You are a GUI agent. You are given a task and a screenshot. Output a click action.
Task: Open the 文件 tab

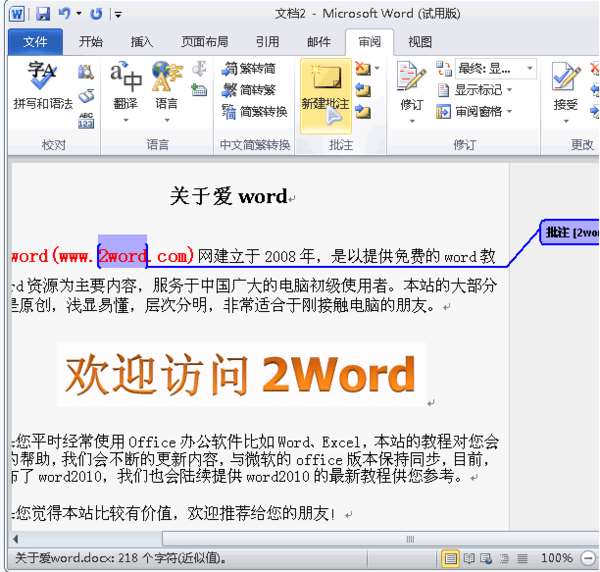[x=35, y=42]
